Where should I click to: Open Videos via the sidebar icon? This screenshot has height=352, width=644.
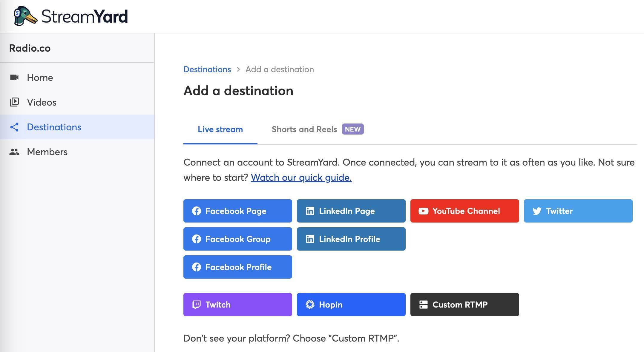[x=14, y=102]
